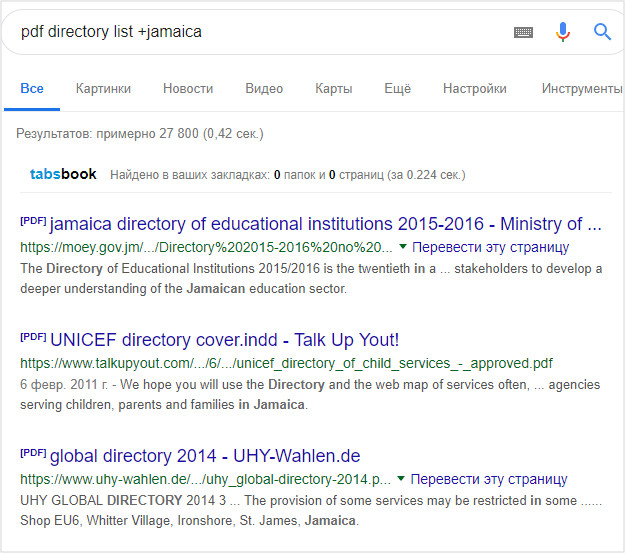Image resolution: width=625 pixels, height=553 pixels.
Task: Switch to the Видео tab
Action: click(x=264, y=89)
